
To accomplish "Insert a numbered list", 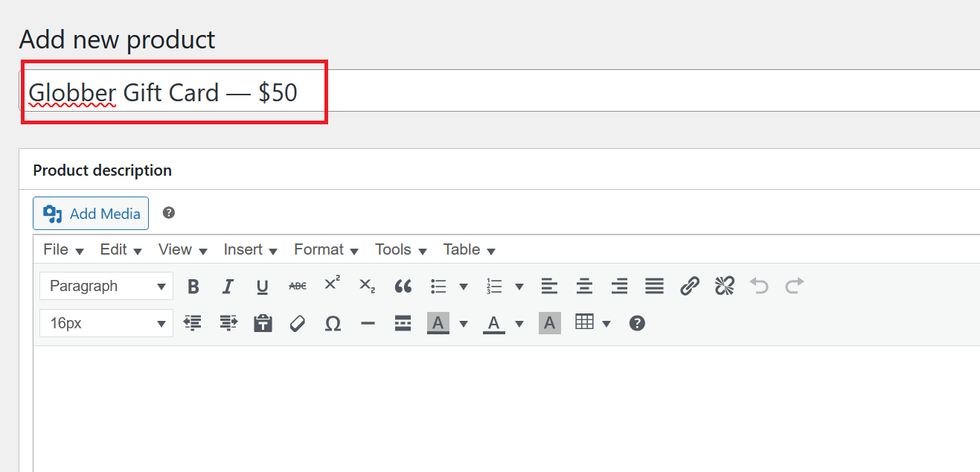I will click(x=494, y=286).
